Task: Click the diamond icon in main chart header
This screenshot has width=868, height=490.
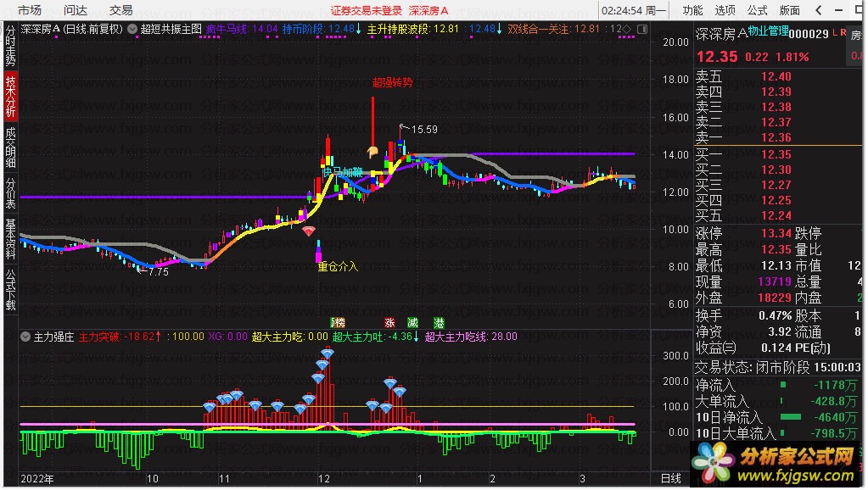Action: pos(627,29)
